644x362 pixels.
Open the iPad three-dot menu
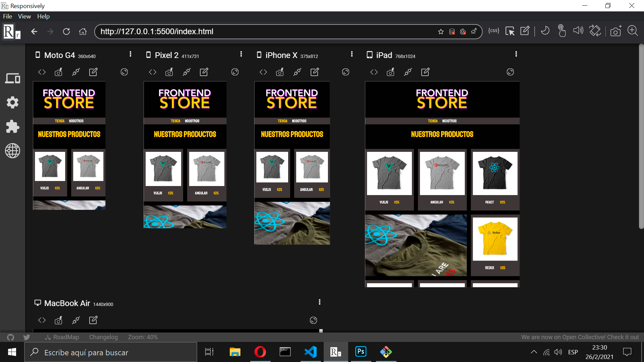click(x=516, y=54)
